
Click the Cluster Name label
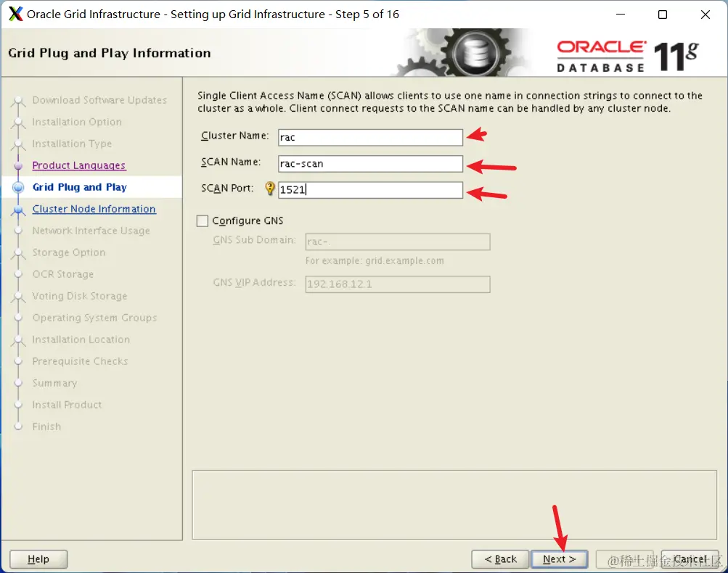point(235,136)
